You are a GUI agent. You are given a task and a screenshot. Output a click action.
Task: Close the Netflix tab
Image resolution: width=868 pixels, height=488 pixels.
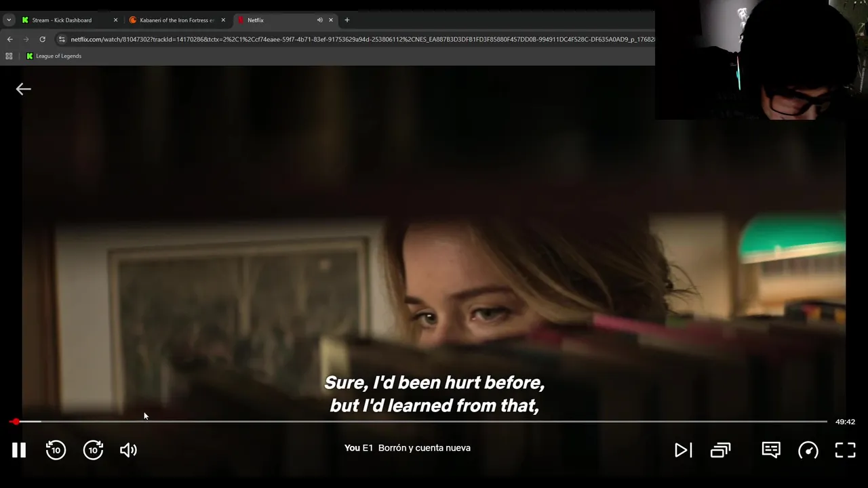click(331, 20)
